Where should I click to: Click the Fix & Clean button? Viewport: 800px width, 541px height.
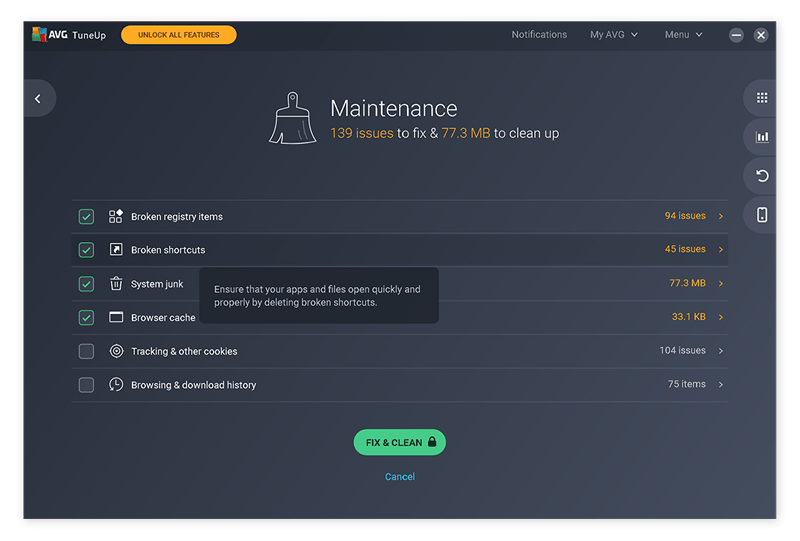tap(399, 442)
